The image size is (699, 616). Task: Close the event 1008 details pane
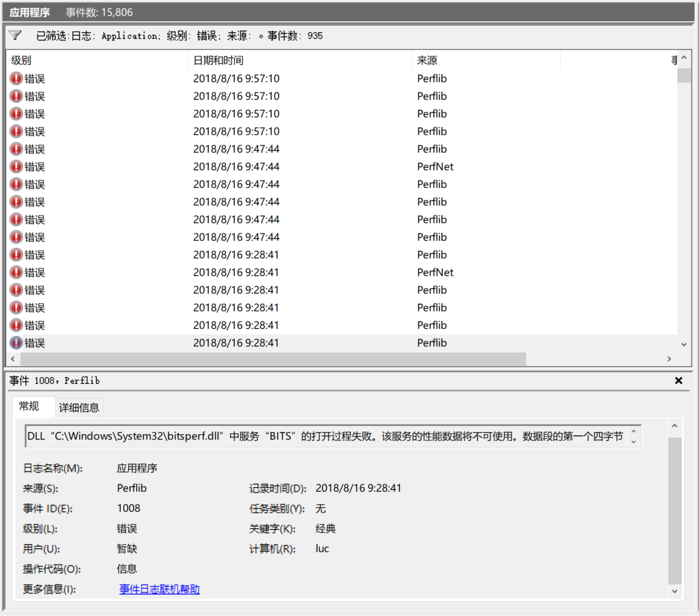click(x=678, y=380)
